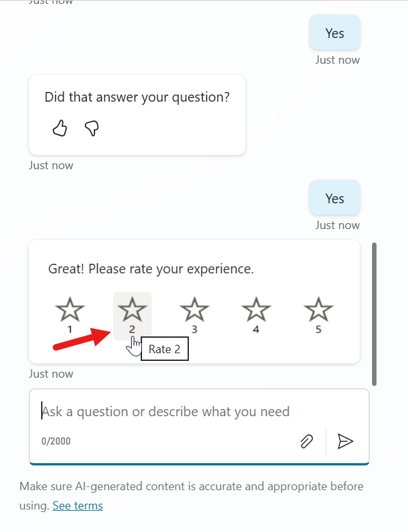This screenshot has height=532, width=408.
Task: Open the See terms link
Action: (x=77, y=506)
